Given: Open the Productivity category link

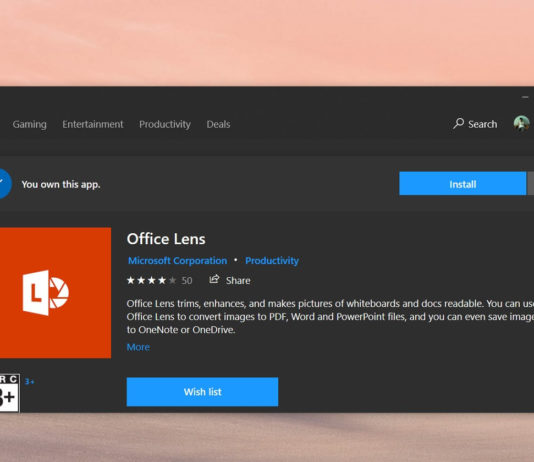Looking at the screenshot, I should point(272,260).
